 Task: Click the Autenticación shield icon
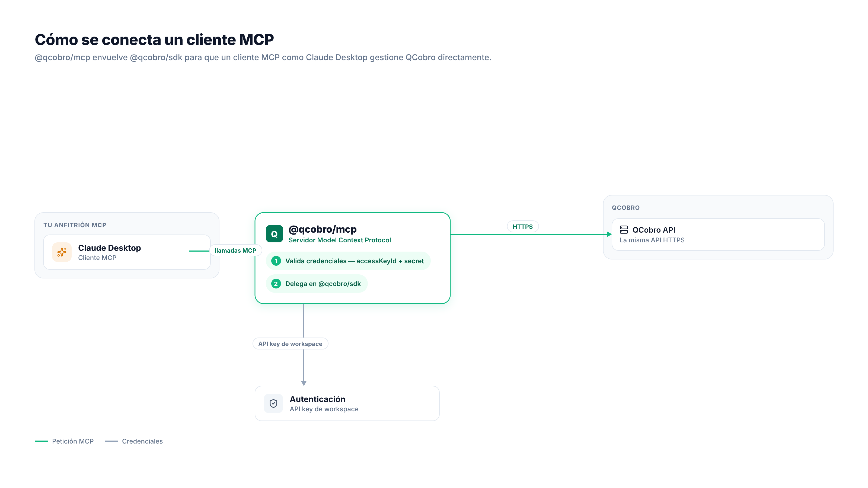273,403
